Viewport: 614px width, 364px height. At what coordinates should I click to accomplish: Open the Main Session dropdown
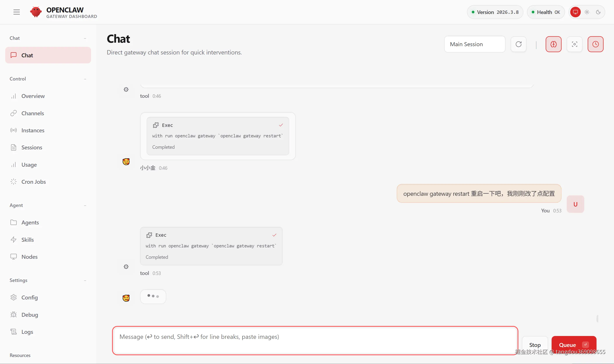pos(474,44)
